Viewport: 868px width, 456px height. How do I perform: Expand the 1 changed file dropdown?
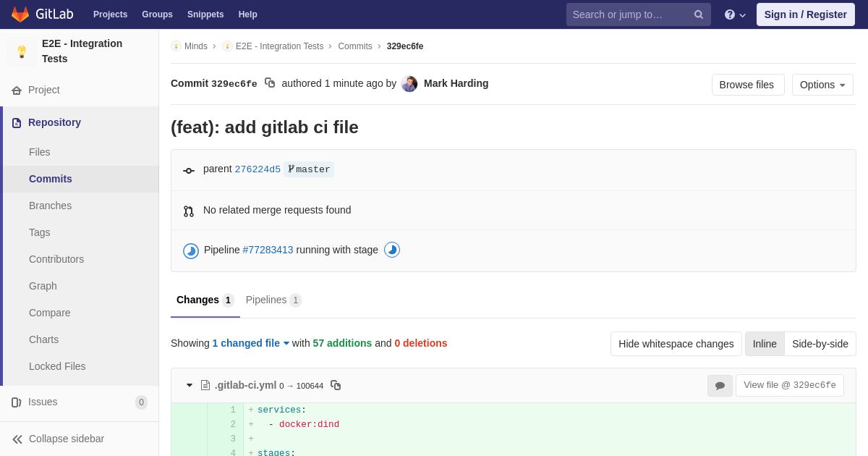(251, 343)
